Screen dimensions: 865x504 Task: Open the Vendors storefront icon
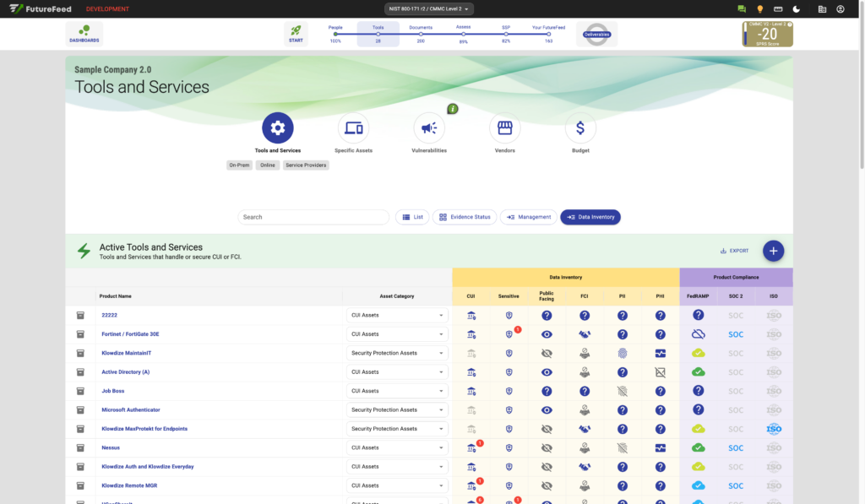click(x=505, y=128)
